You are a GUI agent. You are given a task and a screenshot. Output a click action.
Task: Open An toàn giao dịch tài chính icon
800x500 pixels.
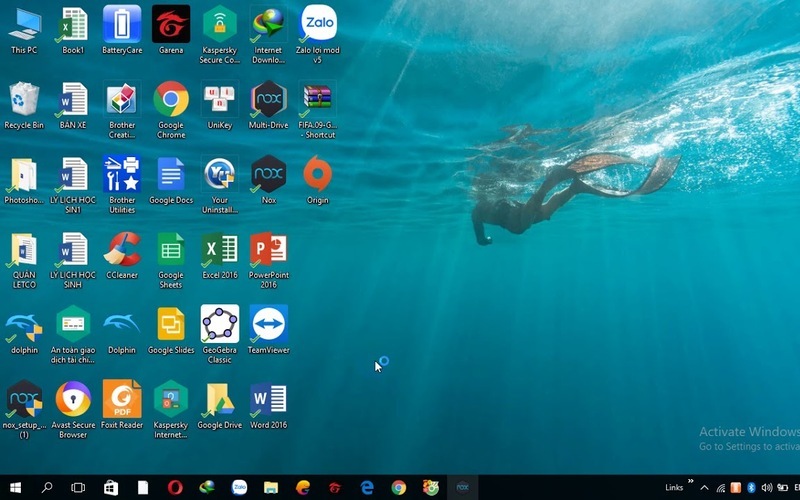(x=73, y=335)
